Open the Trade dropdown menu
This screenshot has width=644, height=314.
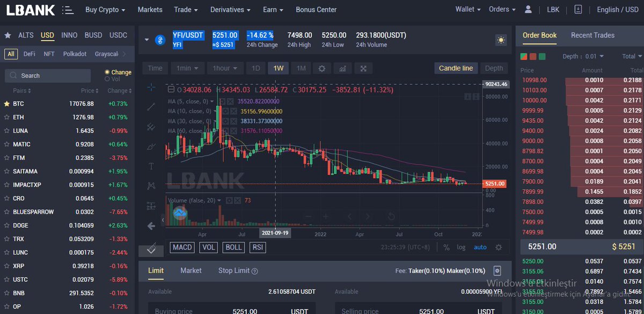pos(186,10)
